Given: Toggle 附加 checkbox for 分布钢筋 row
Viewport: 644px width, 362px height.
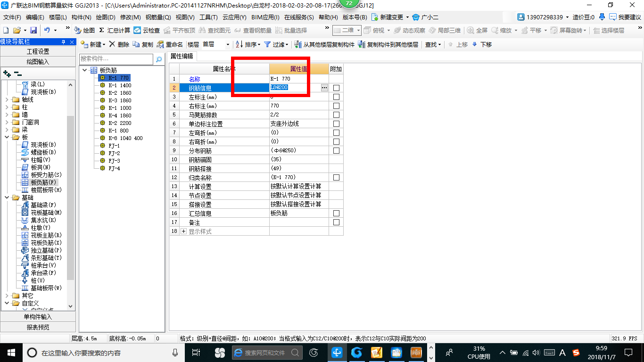Looking at the screenshot, I should click(336, 150).
